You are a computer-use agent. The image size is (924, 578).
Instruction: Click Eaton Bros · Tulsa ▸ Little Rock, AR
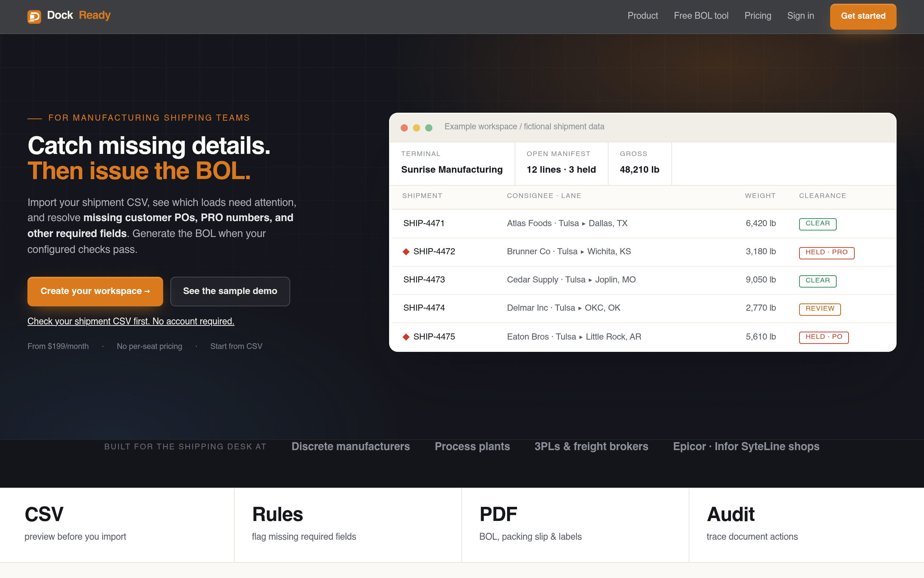574,337
